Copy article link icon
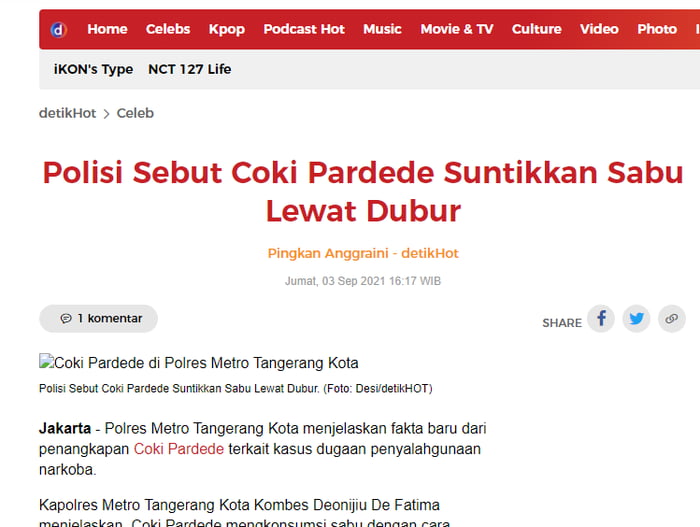Screen dimensions: 700x527 pos(671,319)
